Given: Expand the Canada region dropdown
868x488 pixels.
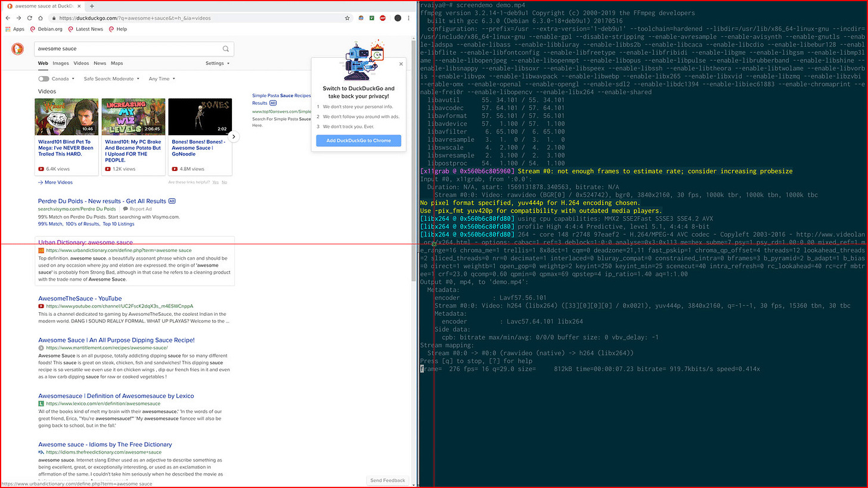Looking at the screenshot, I should pyautogui.click(x=63, y=79).
